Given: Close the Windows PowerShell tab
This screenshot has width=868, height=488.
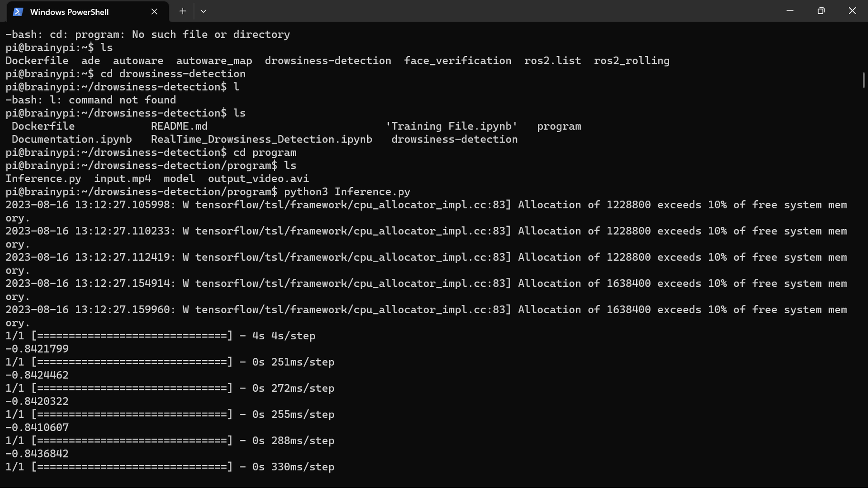Looking at the screenshot, I should (x=154, y=11).
